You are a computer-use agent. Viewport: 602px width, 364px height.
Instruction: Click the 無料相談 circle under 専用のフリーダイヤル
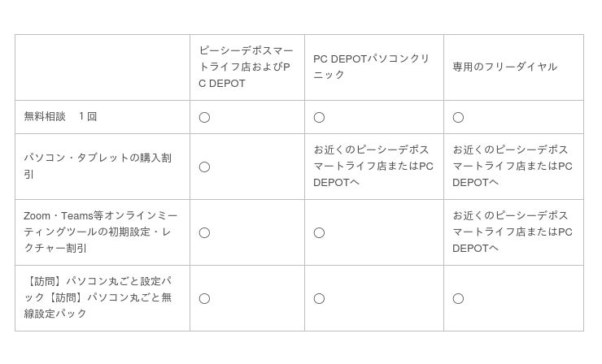[458, 117]
